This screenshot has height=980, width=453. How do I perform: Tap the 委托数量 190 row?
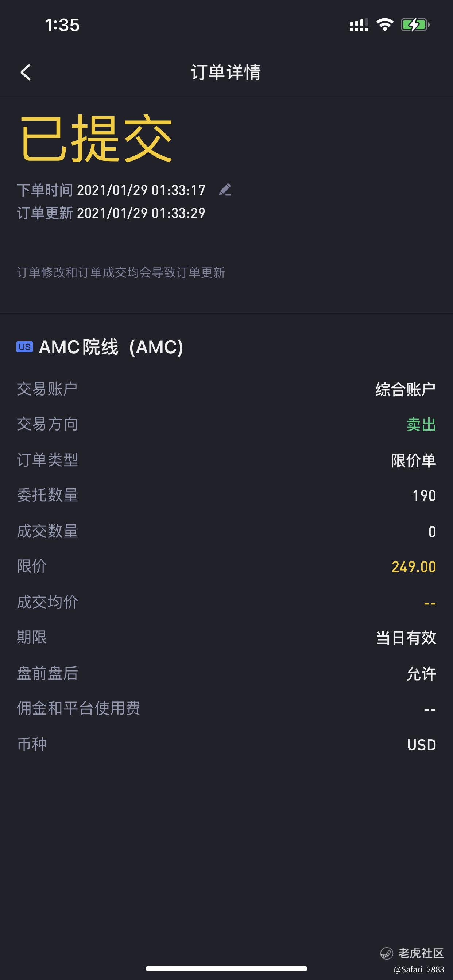pos(226,495)
